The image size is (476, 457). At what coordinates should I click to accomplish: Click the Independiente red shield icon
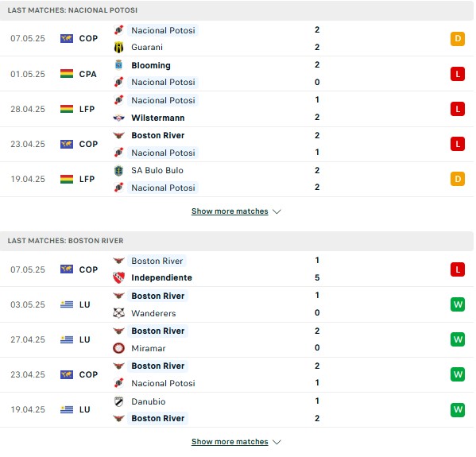point(118,277)
